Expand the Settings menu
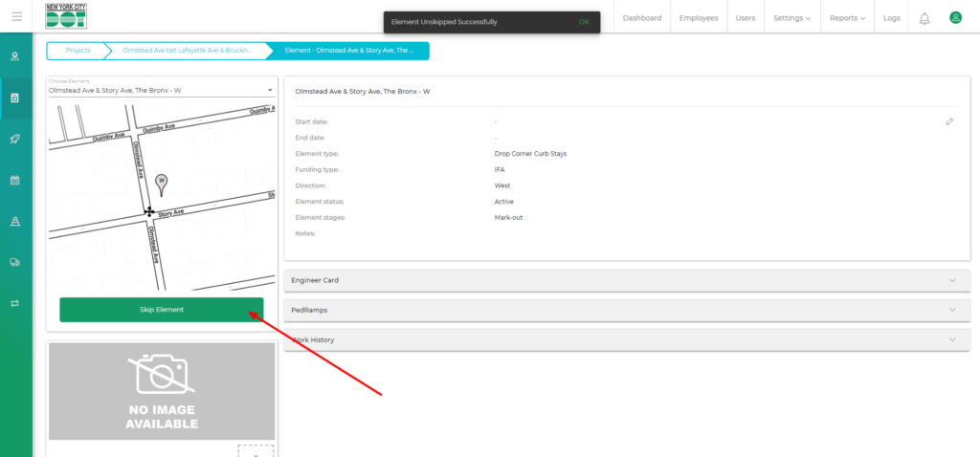Image resolution: width=980 pixels, height=457 pixels. [x=791, y=18]
